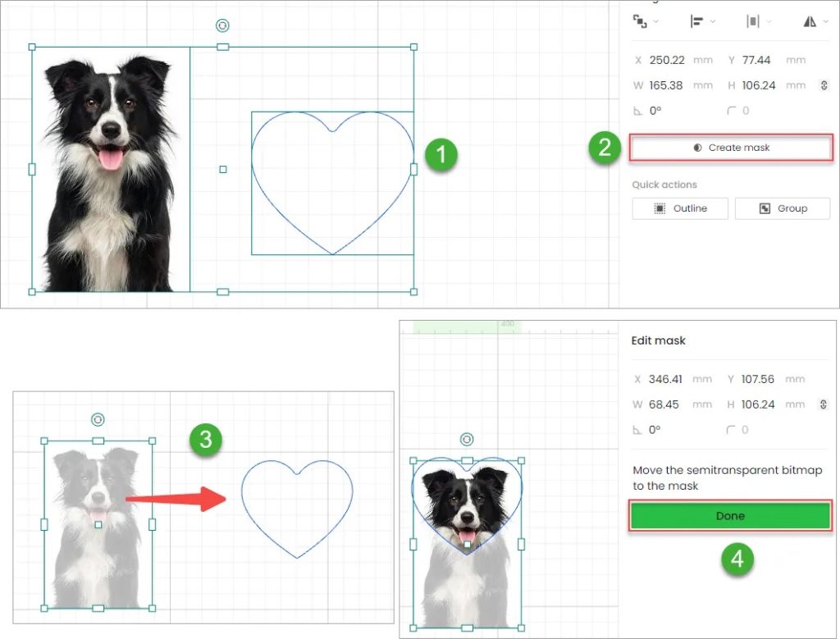Click the Create mask button
The image size is (840, 639).
click(x=731, y=148)
